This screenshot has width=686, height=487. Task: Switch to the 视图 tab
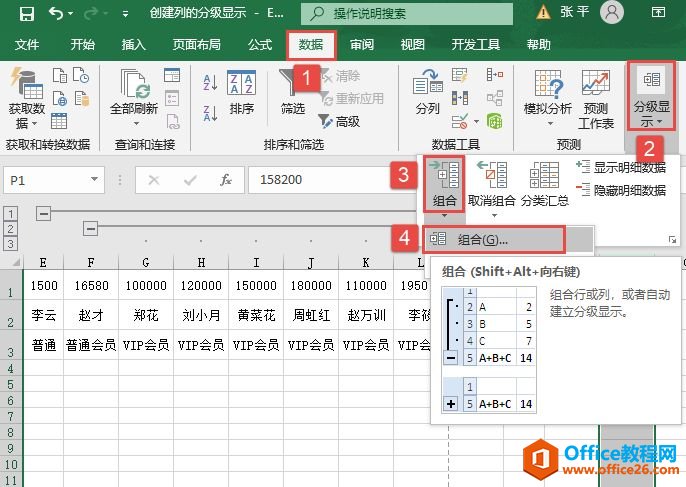coord(413,45)
